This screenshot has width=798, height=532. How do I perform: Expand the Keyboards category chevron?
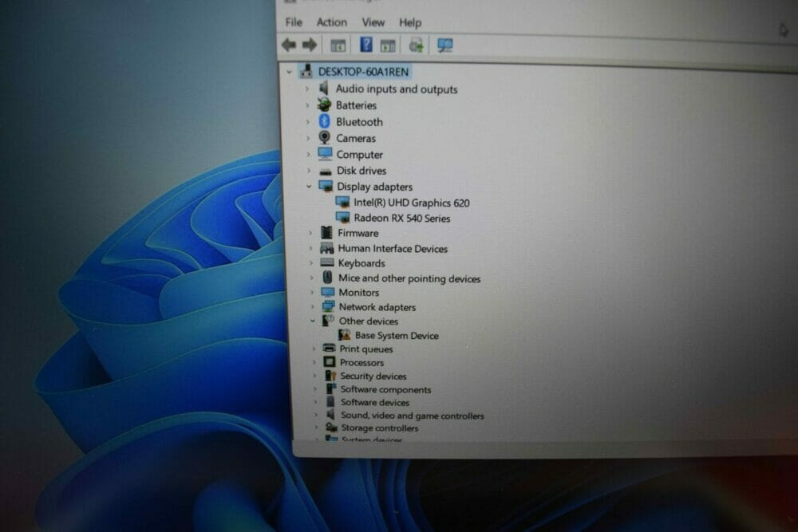click(x=311, y=263)
